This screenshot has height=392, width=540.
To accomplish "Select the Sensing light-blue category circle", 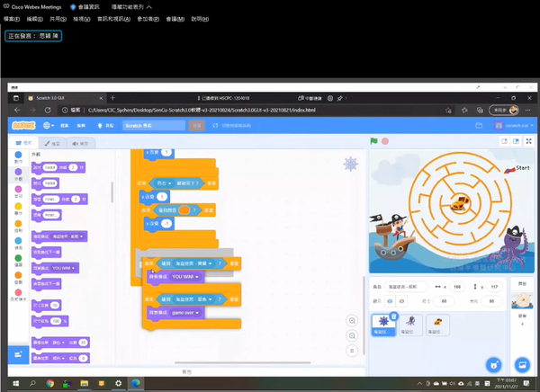I will [18, 241].
